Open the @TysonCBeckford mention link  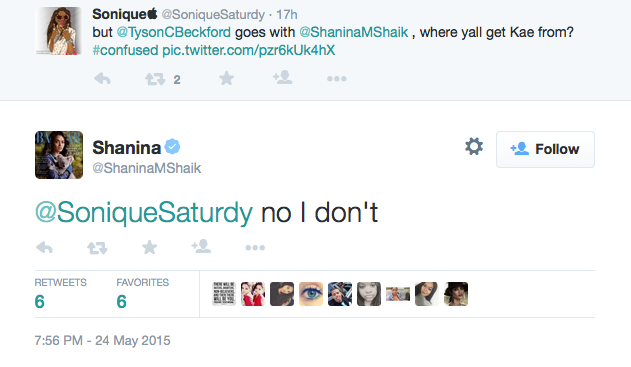(x=173, y=32)
